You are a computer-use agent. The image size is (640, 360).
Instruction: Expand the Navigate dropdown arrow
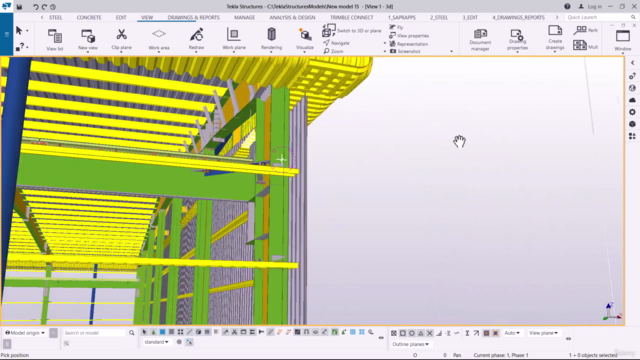384,43
